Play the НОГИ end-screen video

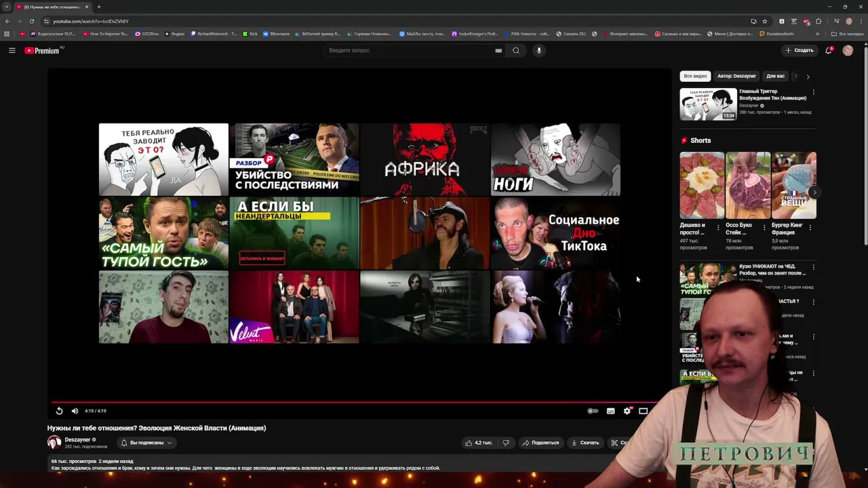pyautogui.click(x=555, y=159)
